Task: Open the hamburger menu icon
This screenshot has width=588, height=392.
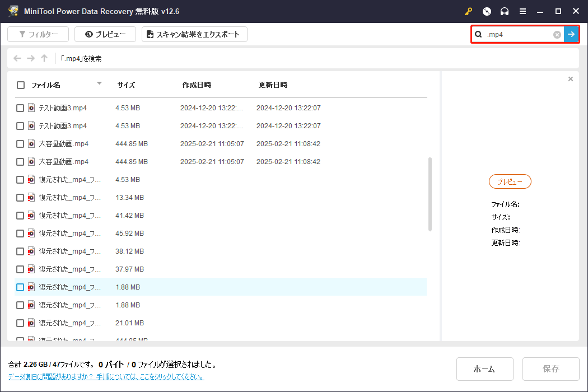Action: [522, 12]
